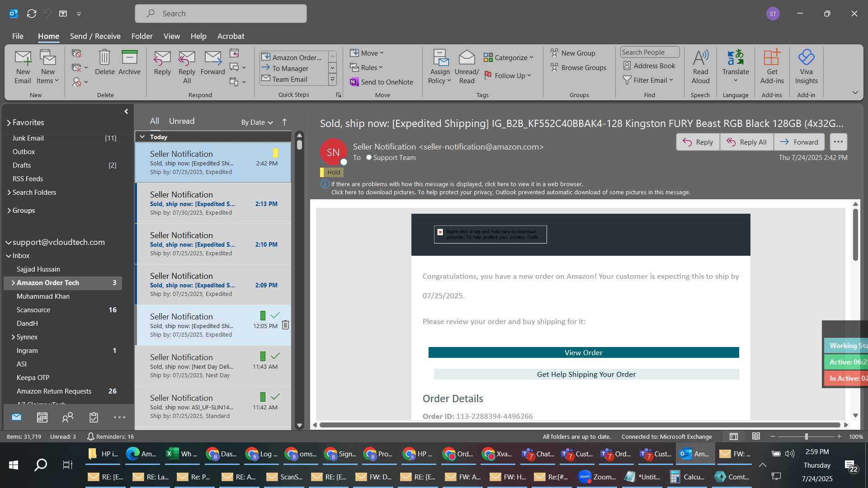The width and height of the screenshot is (868, 488).
Task: Click the New Email icon
Action: click(x=23, y=67)
